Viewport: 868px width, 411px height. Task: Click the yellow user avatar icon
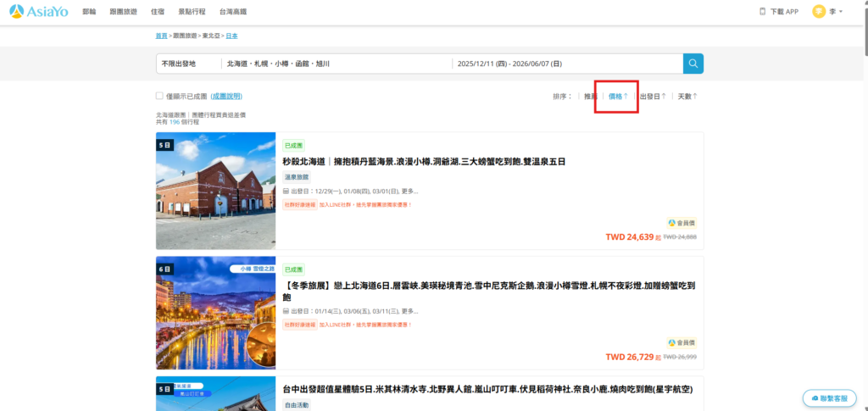(819, 12)
